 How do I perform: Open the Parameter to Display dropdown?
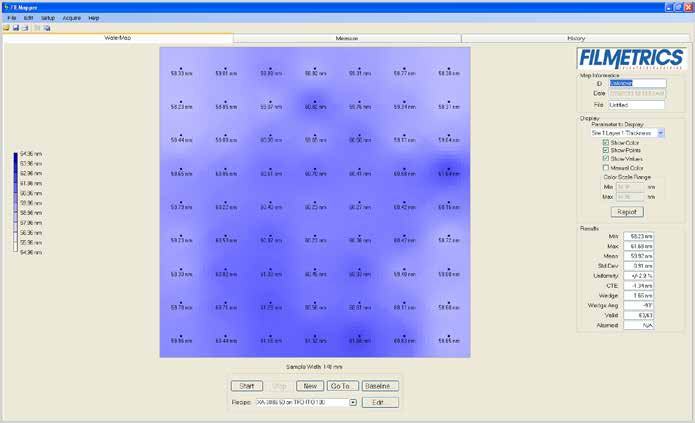[660, 132]
